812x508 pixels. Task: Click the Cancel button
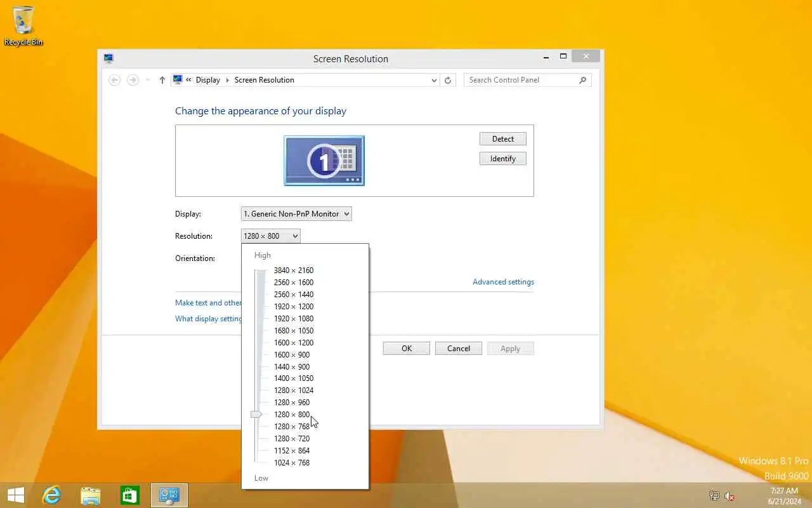459,349
